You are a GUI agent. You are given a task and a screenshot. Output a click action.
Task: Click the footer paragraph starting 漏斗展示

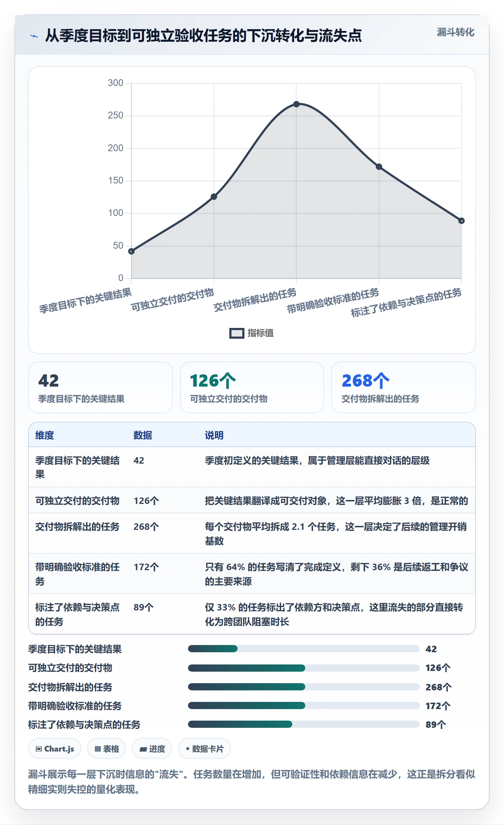pyautogui.click(x=252, y=781)
